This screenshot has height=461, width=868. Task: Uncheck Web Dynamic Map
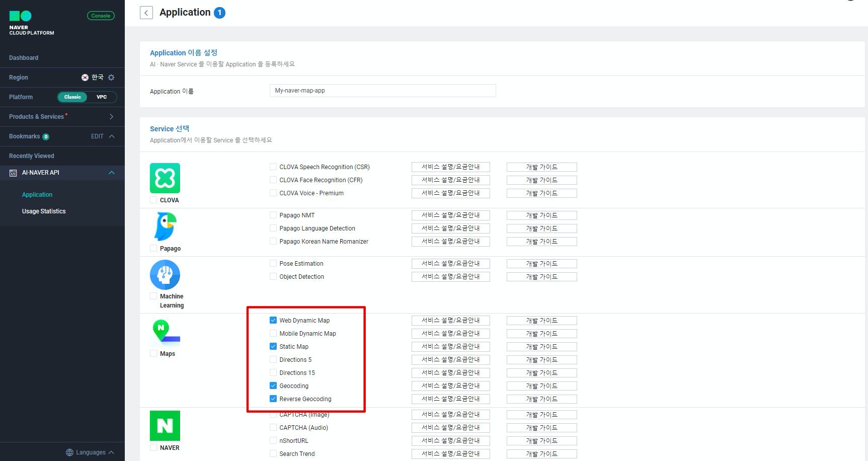273,320
